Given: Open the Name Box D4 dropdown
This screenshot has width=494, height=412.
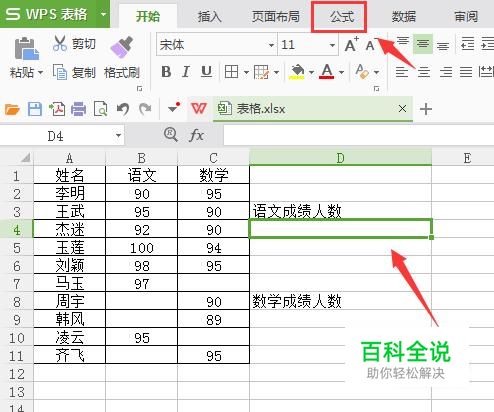Looking at the screenshot, I should [x=118, y=136].
